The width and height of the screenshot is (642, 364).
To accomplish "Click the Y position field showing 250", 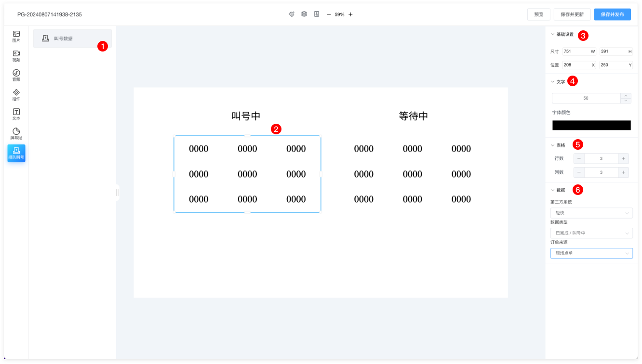I will click(x=616, y=65).
